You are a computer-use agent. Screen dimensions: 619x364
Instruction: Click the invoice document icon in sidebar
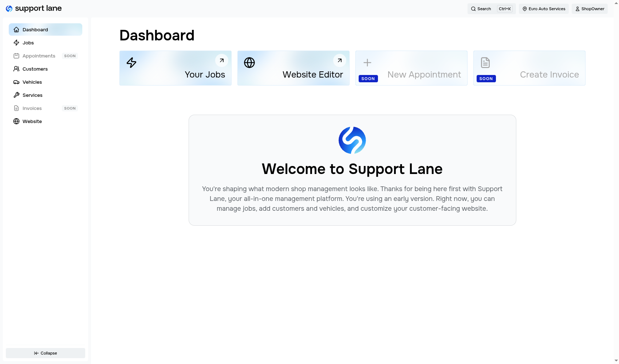pos(16,108)
